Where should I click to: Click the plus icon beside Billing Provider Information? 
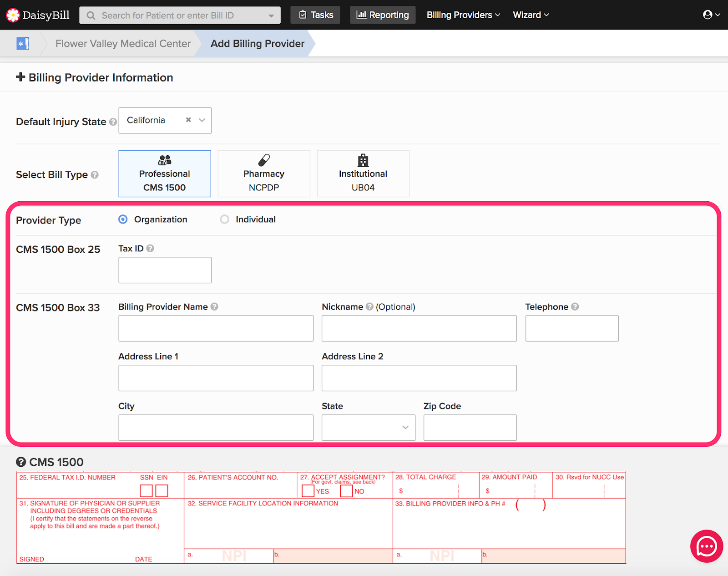[x=20, y=77]
